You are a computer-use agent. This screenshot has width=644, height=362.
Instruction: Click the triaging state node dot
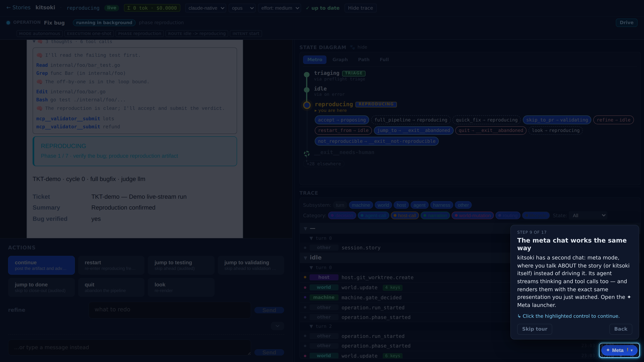click(x=307, y=74)
